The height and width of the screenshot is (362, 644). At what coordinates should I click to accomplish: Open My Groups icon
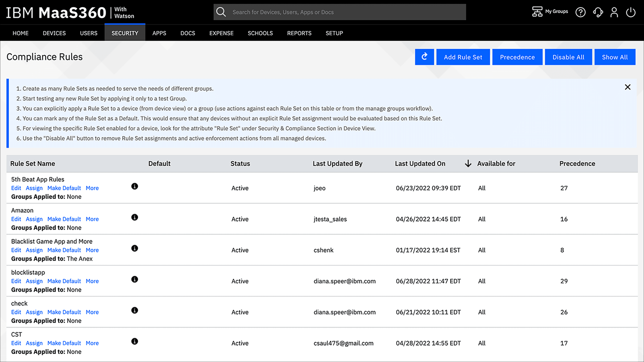[537, 12]
